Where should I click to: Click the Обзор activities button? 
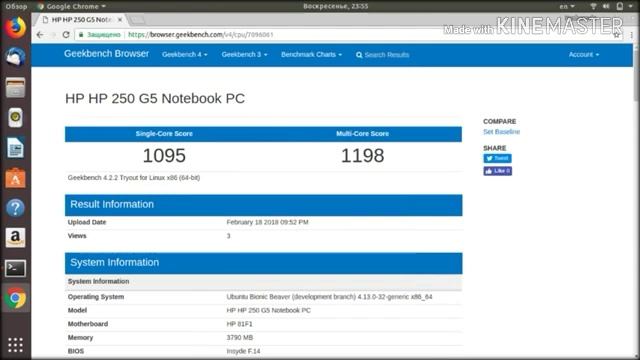coord(16,6)
